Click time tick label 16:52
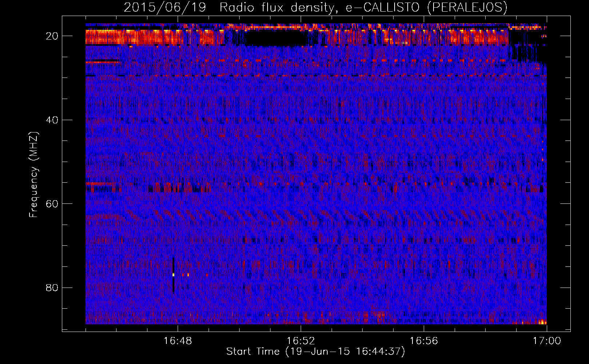Image resolution: width=589 pixels, height=364 pixels. click(x=301, y=341)
